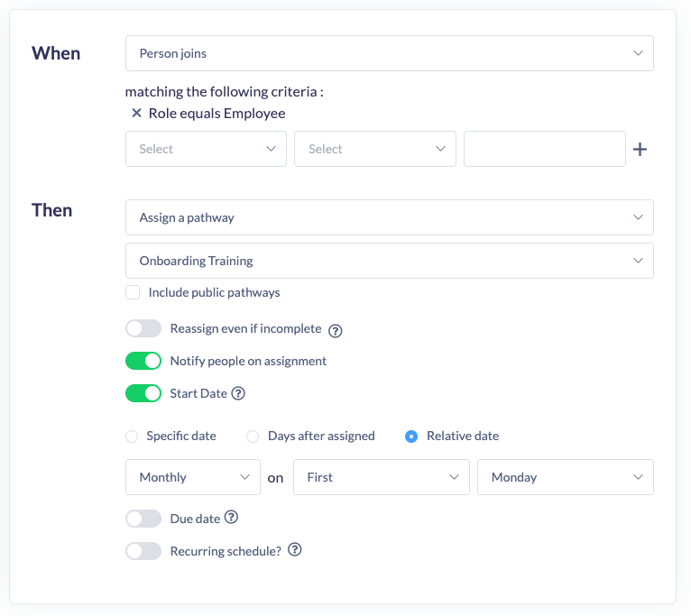Turn on Recurring schedule toggle
The image size is (691, 616).
143,550
